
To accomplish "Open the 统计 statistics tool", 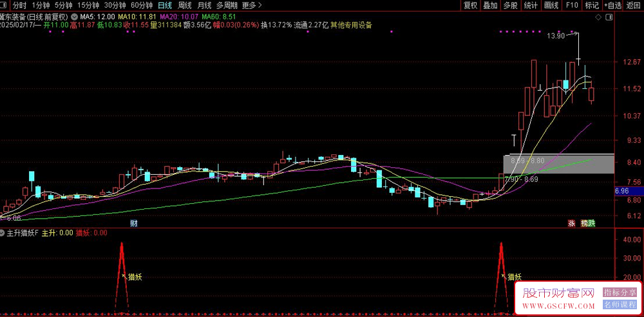I will tap(531, 5).
